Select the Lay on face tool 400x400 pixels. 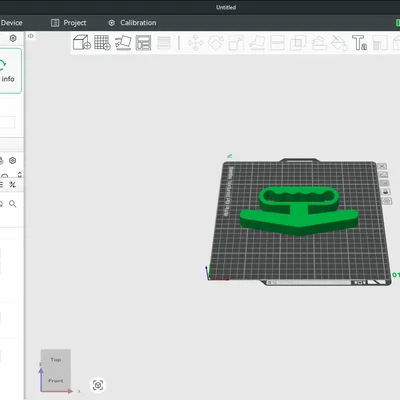pos(257,43)
